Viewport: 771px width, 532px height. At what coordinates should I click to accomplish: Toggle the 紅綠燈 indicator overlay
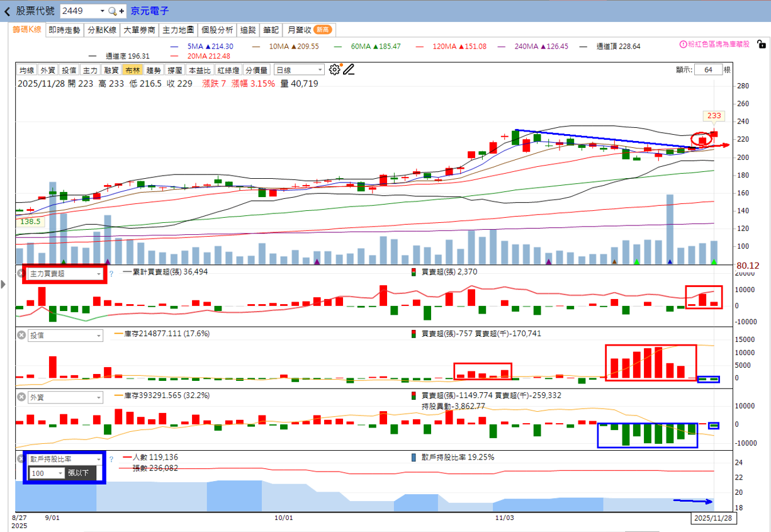point(228,71)
